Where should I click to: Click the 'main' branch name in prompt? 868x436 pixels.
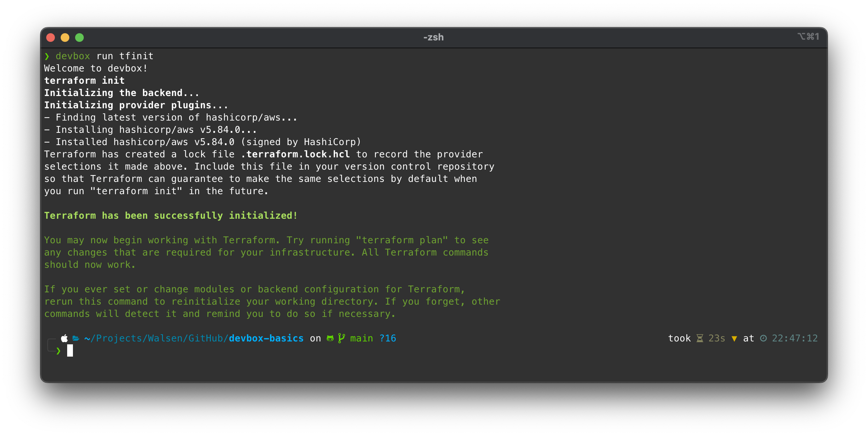362,338
